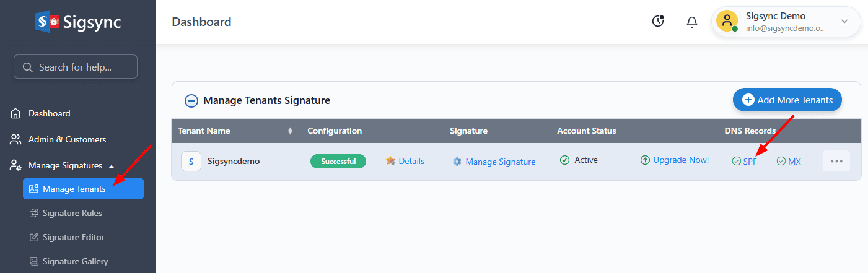Viewport: 868px width, 273px height.
Task: Collapse Manage Tenants Signature panel
Action: (191, 100)
